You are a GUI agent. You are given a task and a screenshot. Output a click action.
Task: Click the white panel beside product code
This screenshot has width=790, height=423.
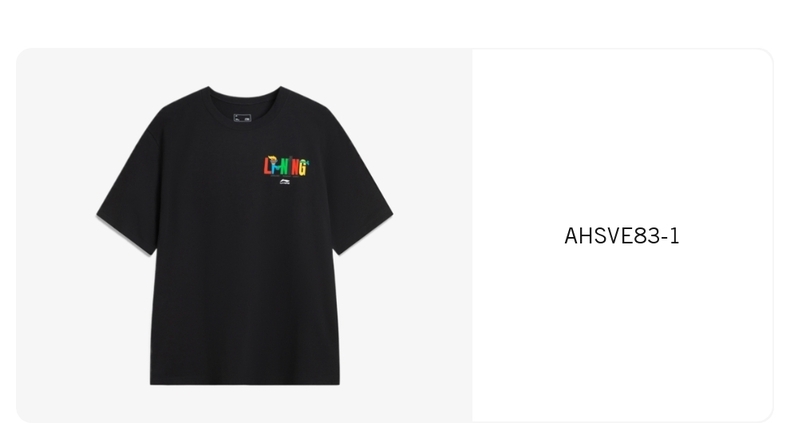point(623,126)
